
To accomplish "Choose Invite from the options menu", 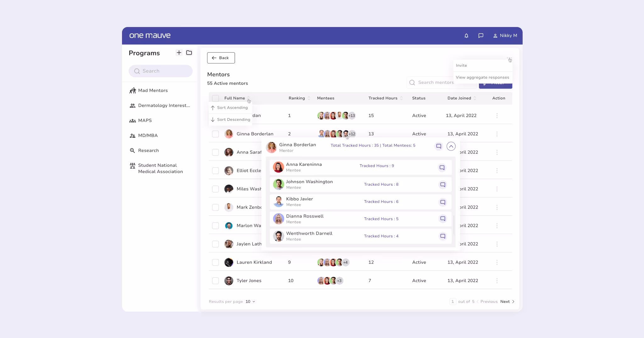I will [x=483, y=65].
